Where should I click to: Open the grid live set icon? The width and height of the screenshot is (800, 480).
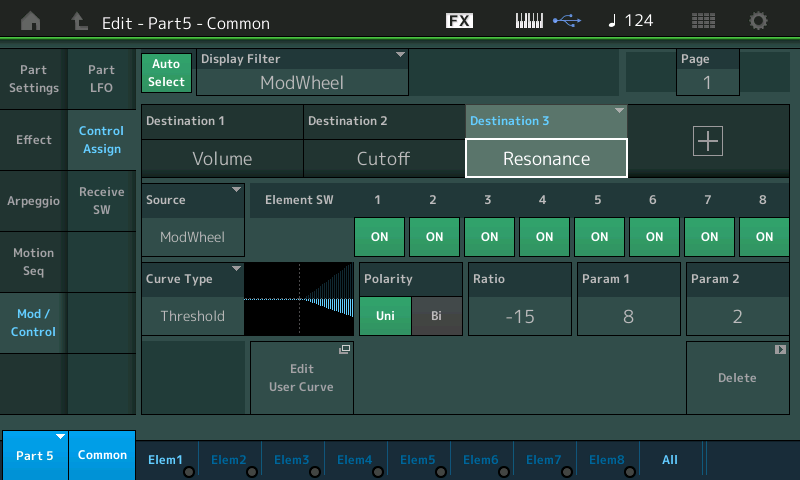point(703,21)
